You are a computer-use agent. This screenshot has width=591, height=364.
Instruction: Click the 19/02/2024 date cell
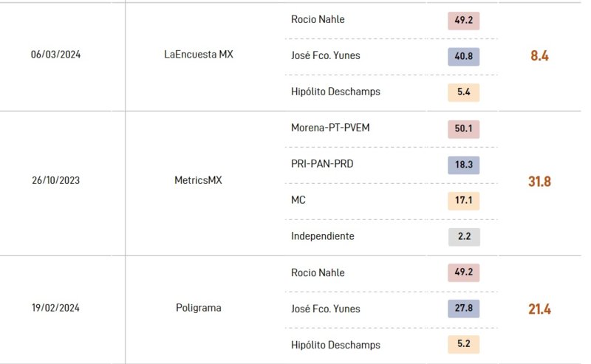[x=56, y=308]
